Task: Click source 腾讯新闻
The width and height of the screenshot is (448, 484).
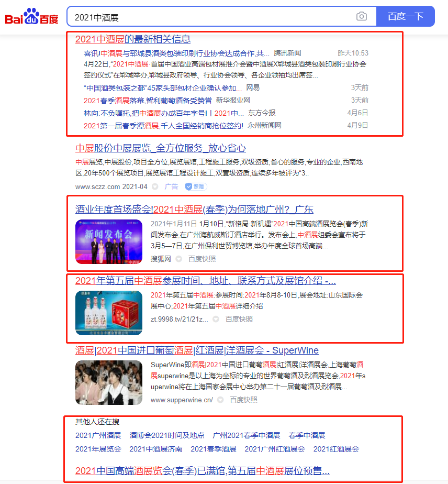Action: [287, 53]
